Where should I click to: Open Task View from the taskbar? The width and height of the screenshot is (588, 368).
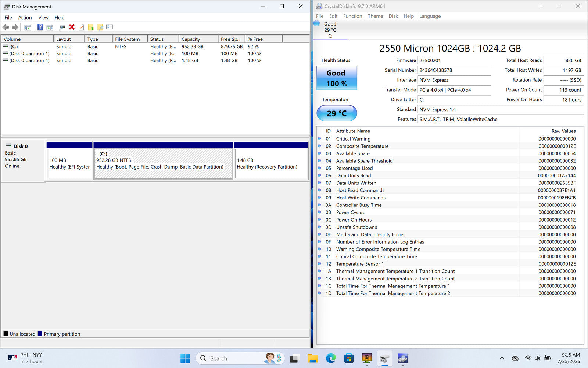coord(294,358)
